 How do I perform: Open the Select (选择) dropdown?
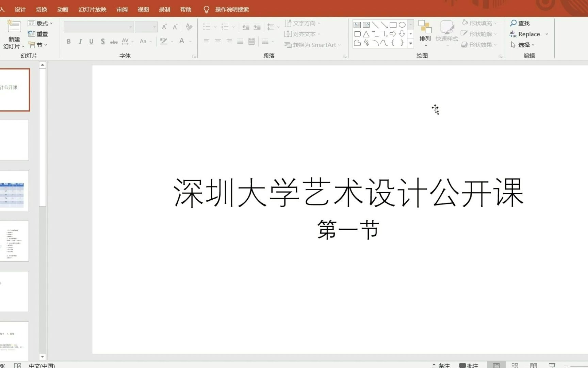(522, 45)
